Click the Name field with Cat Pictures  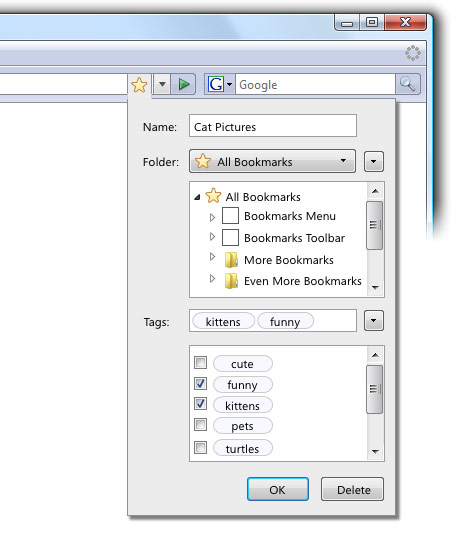tap(273, 126)
